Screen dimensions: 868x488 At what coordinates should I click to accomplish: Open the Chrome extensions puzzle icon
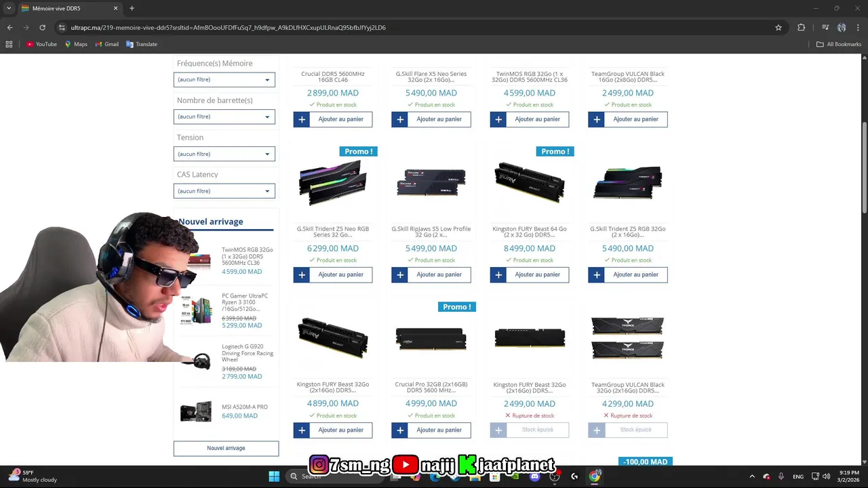801,28
